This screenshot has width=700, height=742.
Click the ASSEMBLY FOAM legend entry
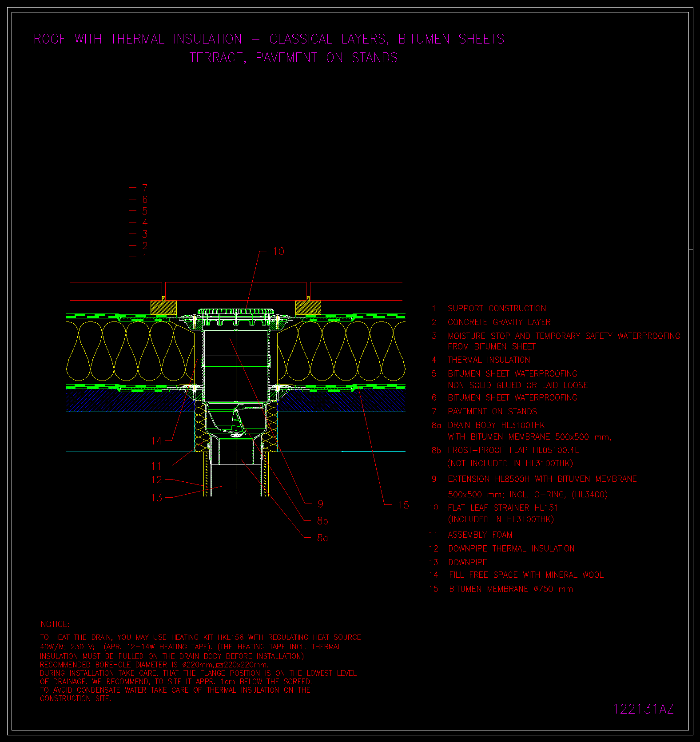(480, 535)
